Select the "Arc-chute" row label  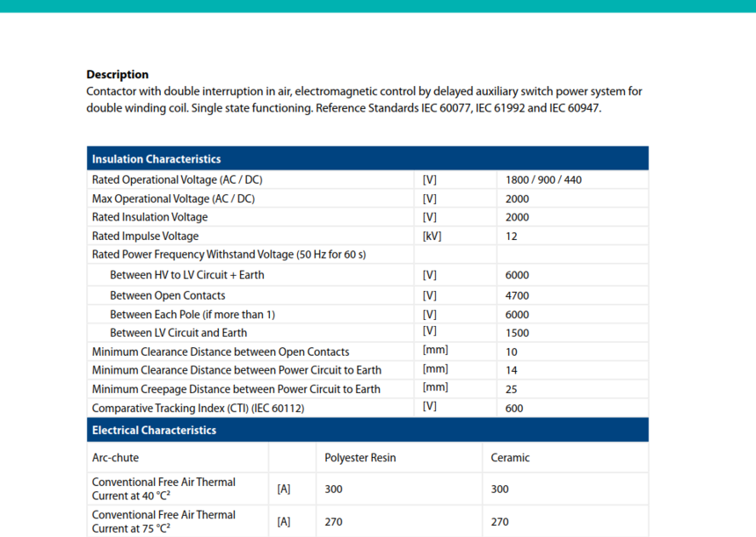115,458
